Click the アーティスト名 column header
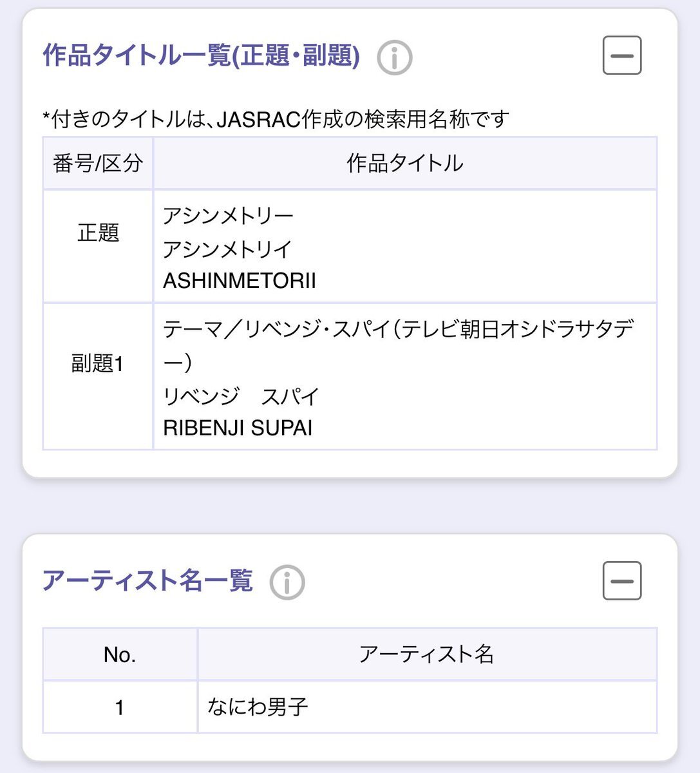700x773 pixels. (427, 654)
